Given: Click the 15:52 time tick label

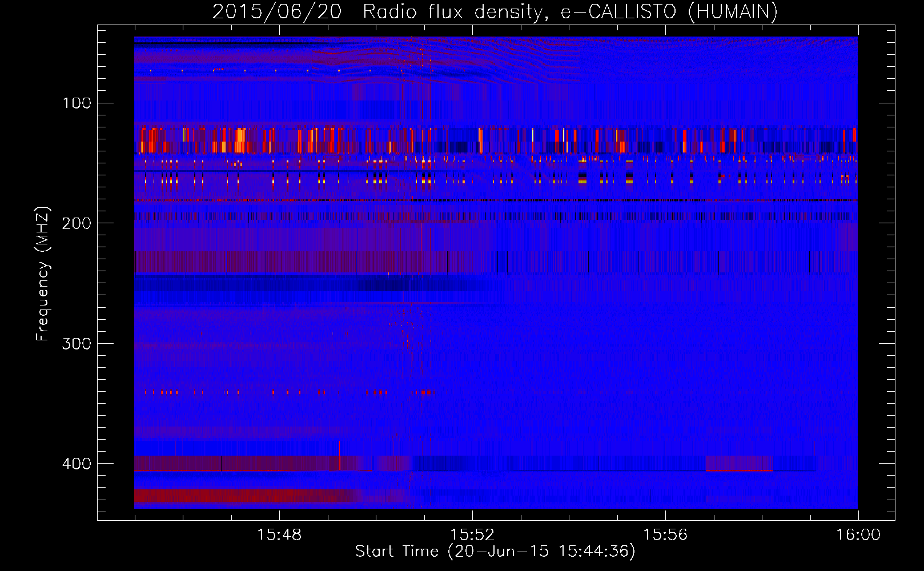Looking at the screenshot, I should (472, 535).
